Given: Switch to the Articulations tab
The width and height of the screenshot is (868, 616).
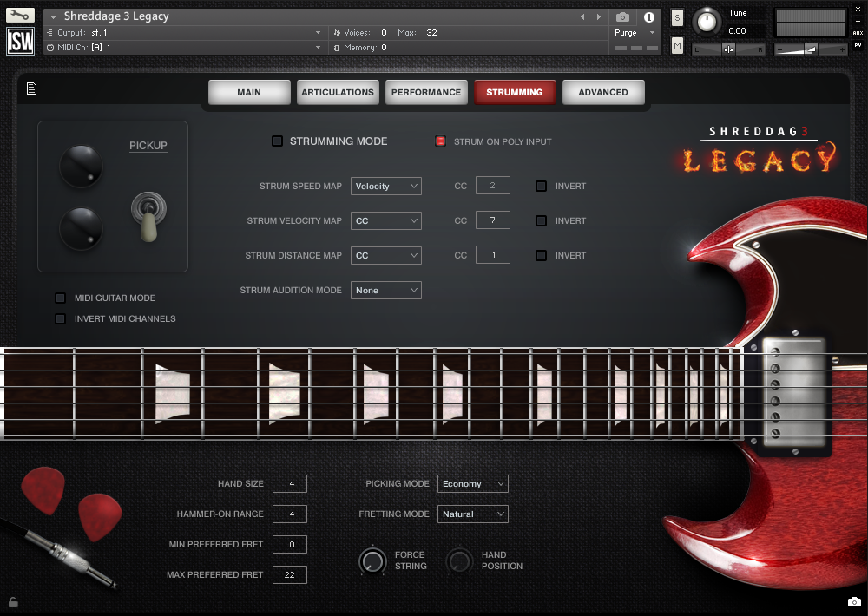Looking at the screenshot, I should pyautogui.click(x=338, y=92).
